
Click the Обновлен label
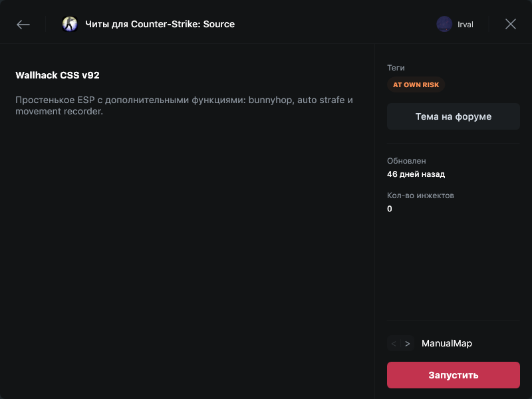[406, 161]
